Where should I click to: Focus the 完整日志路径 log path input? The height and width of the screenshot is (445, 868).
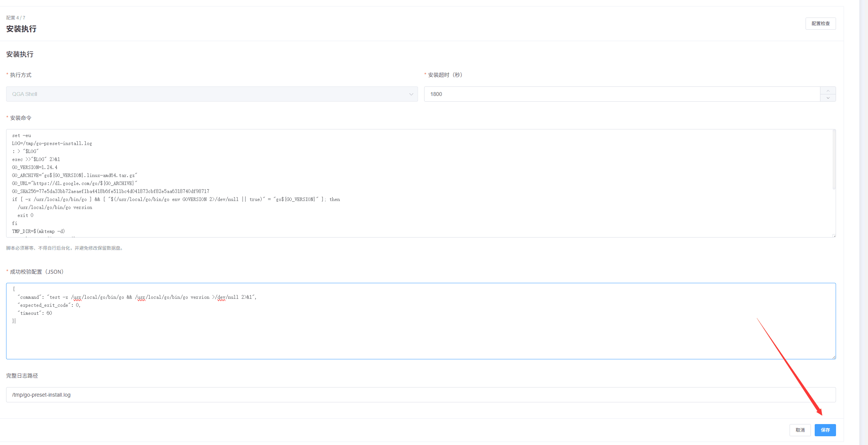point(421,395)
